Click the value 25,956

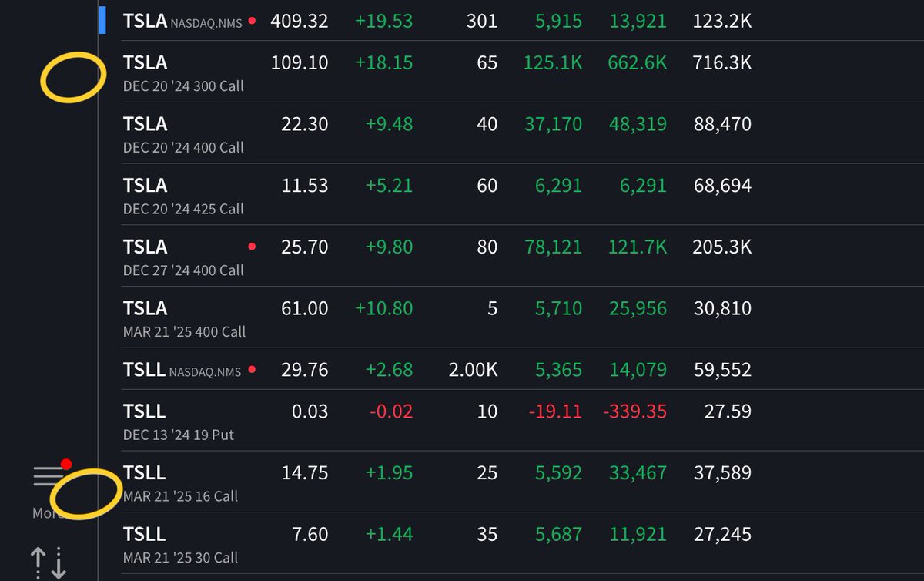638,309
